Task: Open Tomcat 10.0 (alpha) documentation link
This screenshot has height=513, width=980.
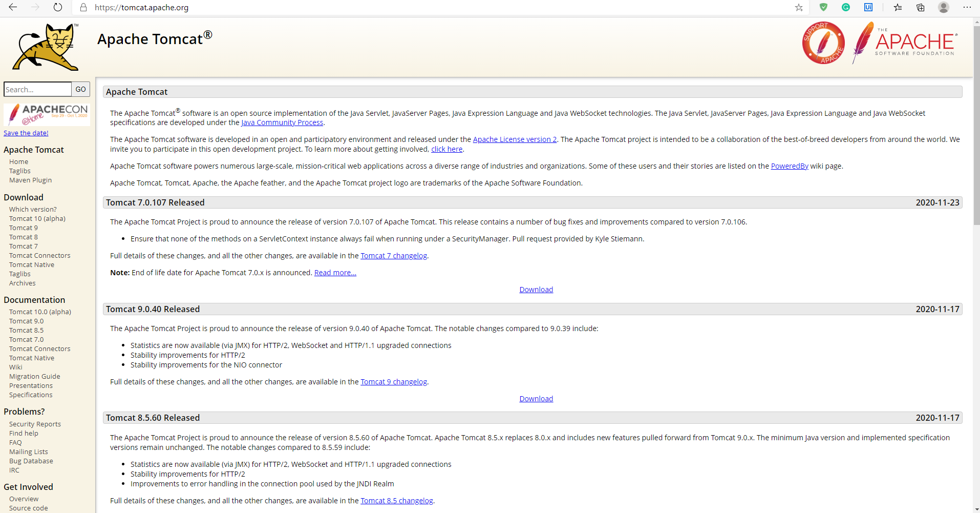Action: (40, 312)
